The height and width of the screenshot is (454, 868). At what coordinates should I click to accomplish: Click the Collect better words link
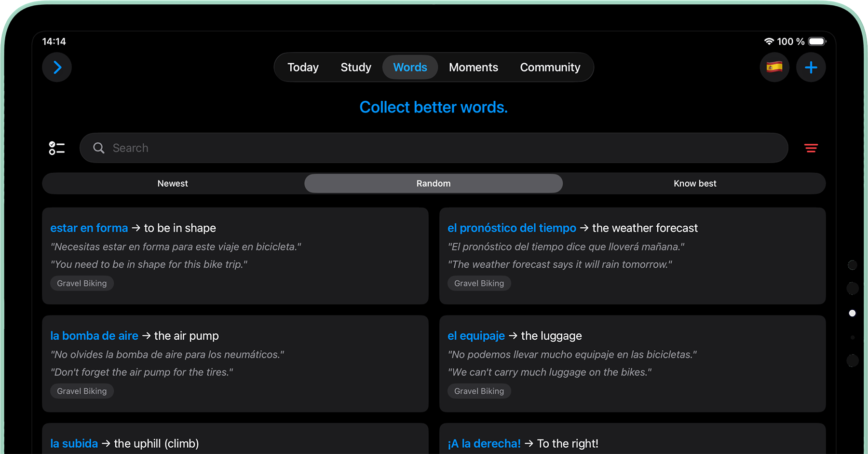pyautogui.click(x=433, y=107)
